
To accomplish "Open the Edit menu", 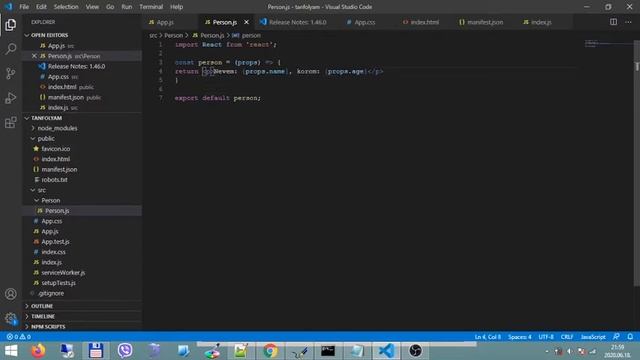I will click(x=41, y=7).
